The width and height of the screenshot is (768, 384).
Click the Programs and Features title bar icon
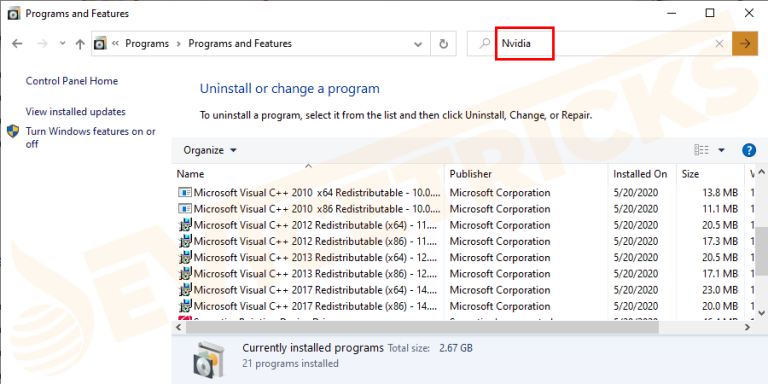pos(13,14)
